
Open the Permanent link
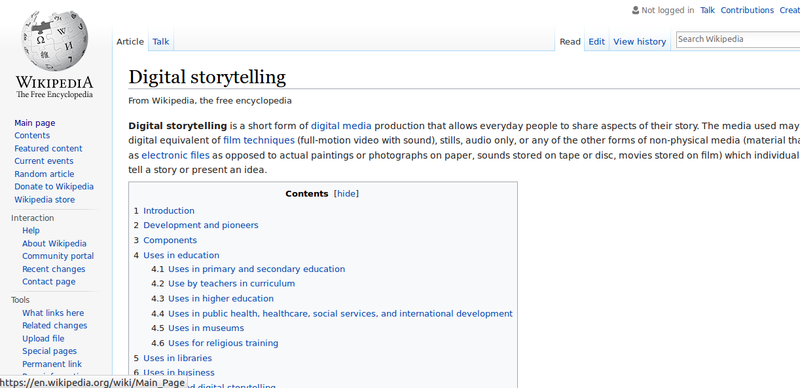[x=52, y=364]
